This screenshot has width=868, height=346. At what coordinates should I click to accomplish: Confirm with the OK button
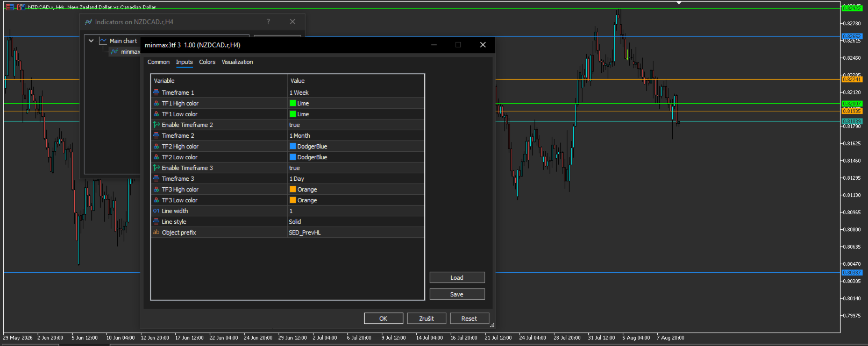(383, 319)
